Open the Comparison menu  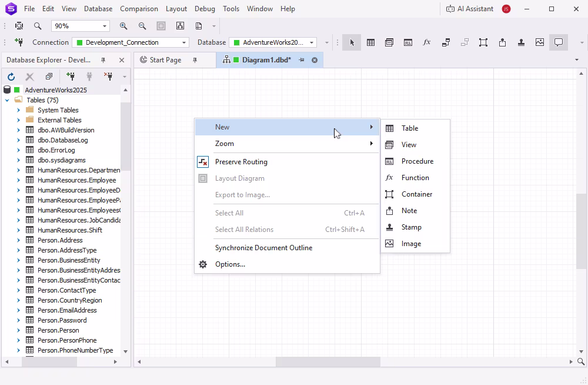[139, 9]
